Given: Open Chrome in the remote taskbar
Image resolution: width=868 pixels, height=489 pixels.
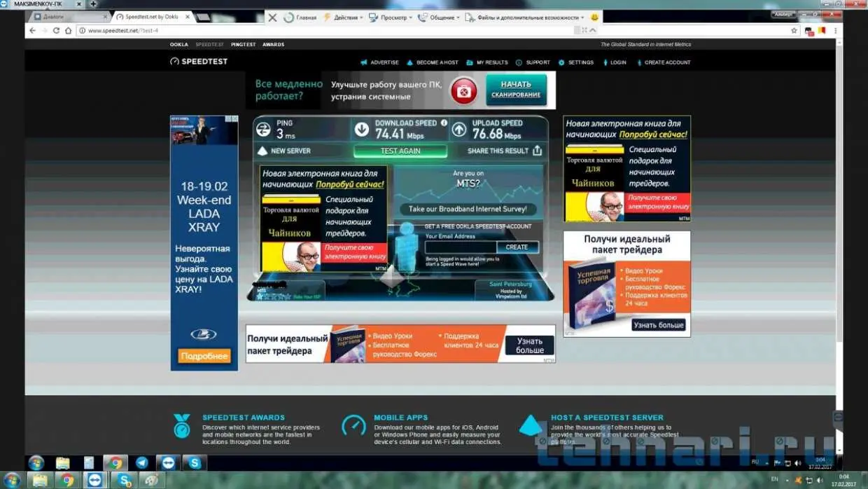Looking at the screenshot, I should 115,462.
